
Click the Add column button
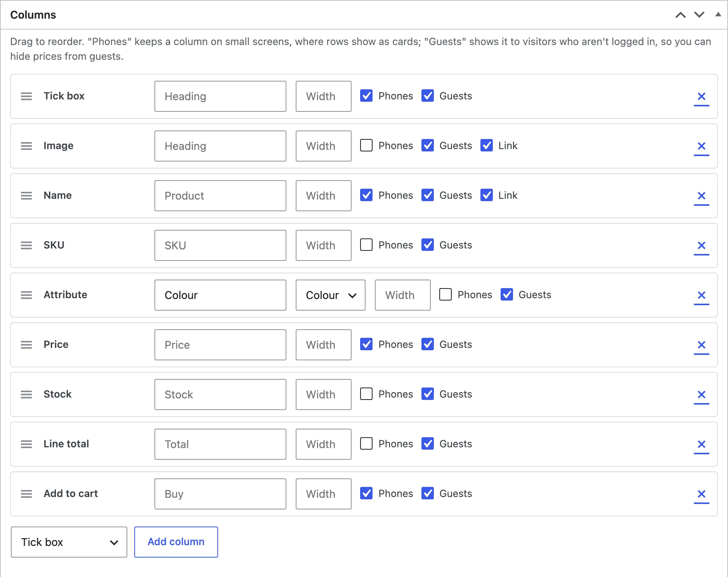176,542
